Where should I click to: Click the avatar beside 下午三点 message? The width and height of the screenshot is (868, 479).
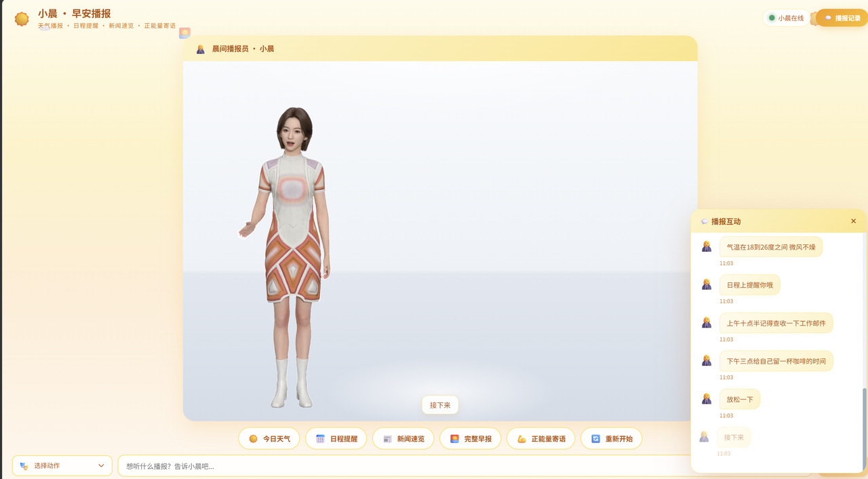point(707,360)
